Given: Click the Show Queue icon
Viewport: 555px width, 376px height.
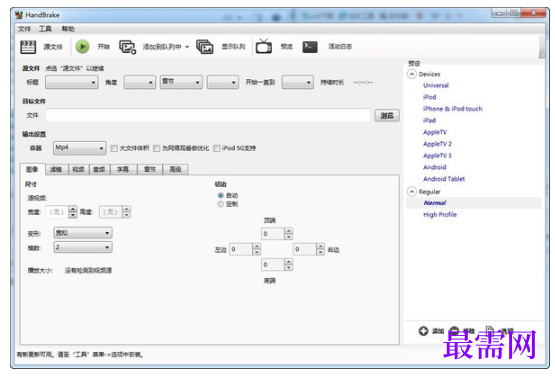Looking at the screenshot, I should pos(205,47).
